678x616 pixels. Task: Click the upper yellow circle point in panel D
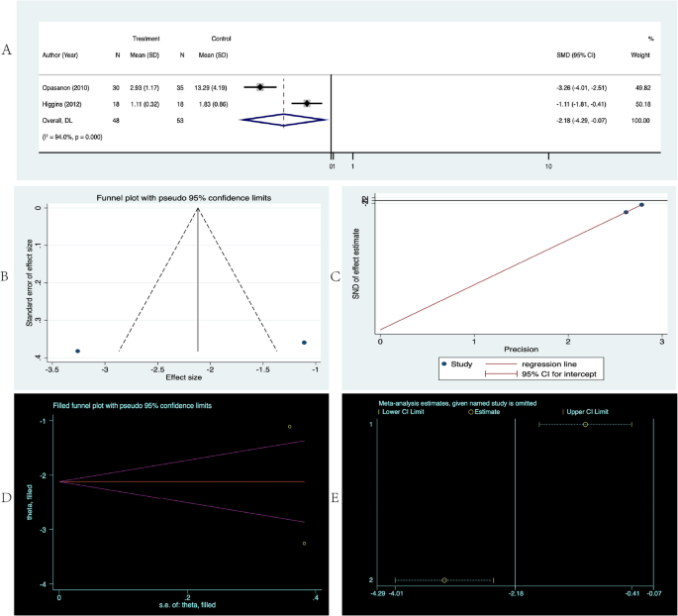[290, 427]
